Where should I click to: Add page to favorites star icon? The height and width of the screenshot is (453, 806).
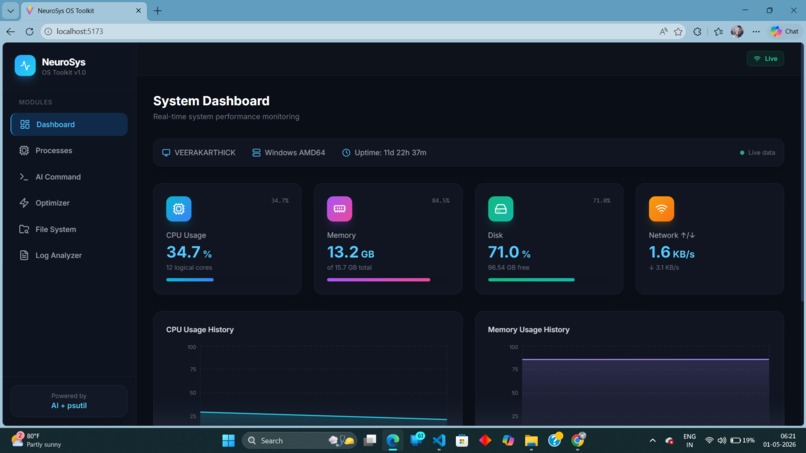pos(678,31)
